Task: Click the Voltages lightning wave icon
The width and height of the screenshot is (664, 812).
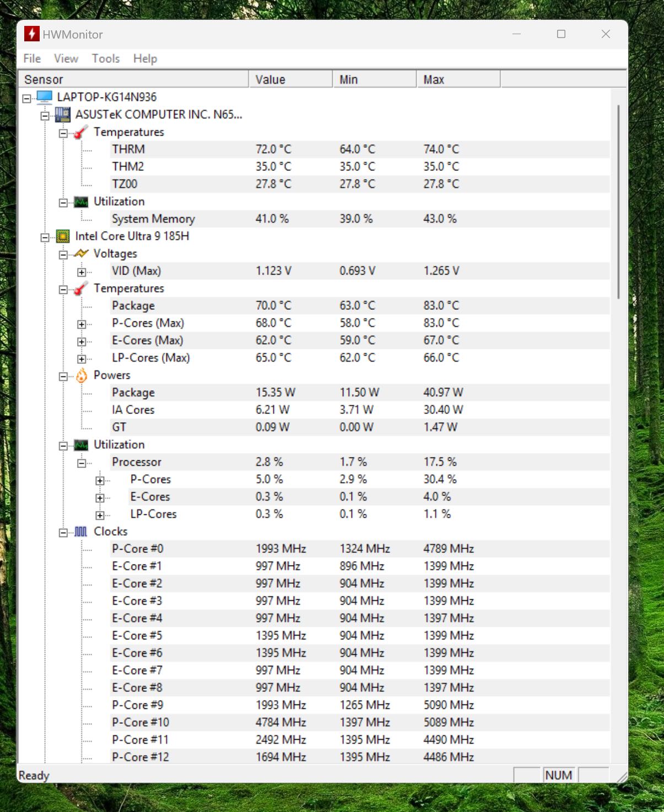Action: tap(81, 254)
